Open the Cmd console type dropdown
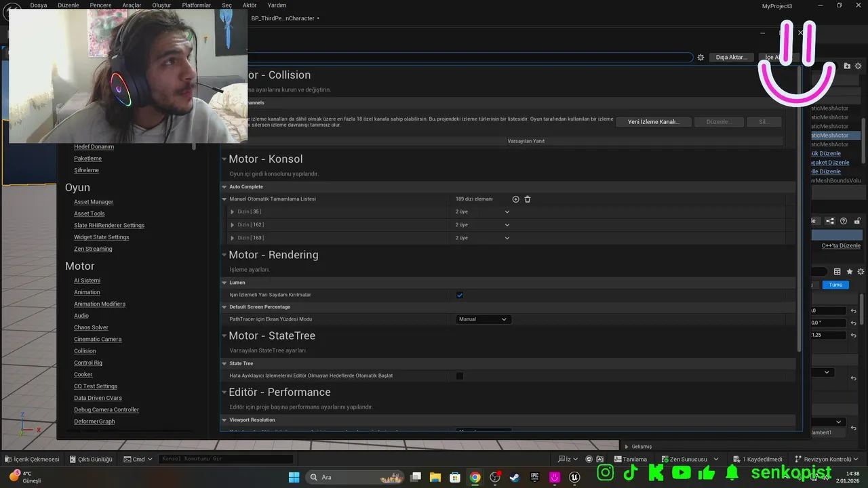Image resolution: width=868 pixels, height=488 pixels. [138, 459]
